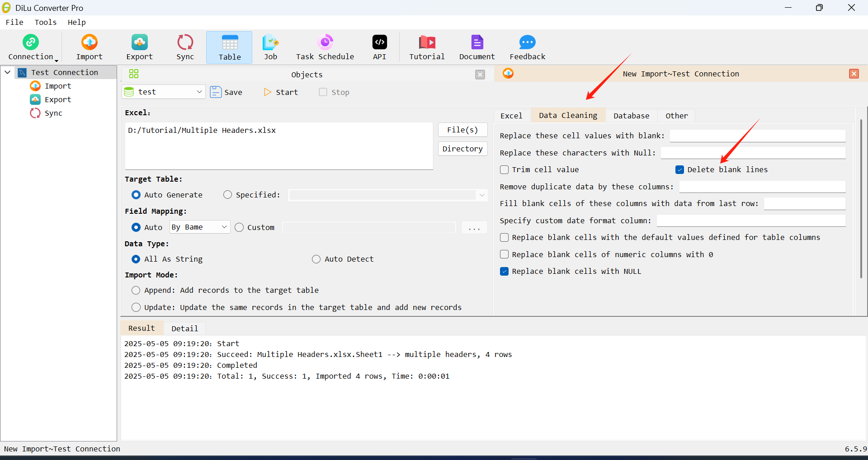This screenshot has width=868, height=460.
Task: Click the Objects grid icon
Action: click(134, 74)
